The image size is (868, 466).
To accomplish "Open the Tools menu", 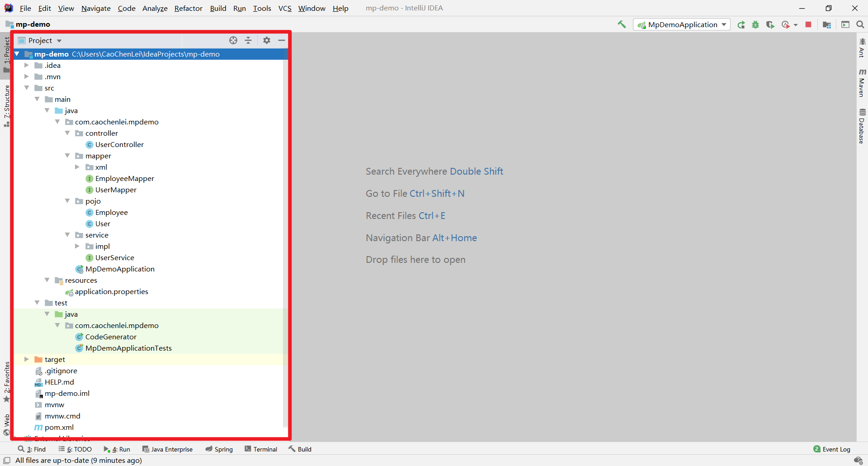I will point(262,8).
